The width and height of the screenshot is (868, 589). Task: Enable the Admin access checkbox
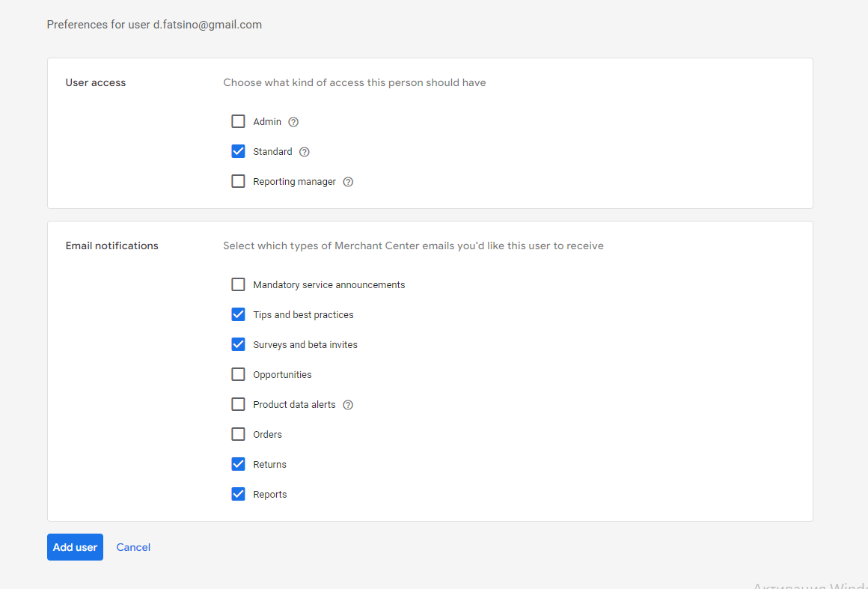(x=238, y=121)
